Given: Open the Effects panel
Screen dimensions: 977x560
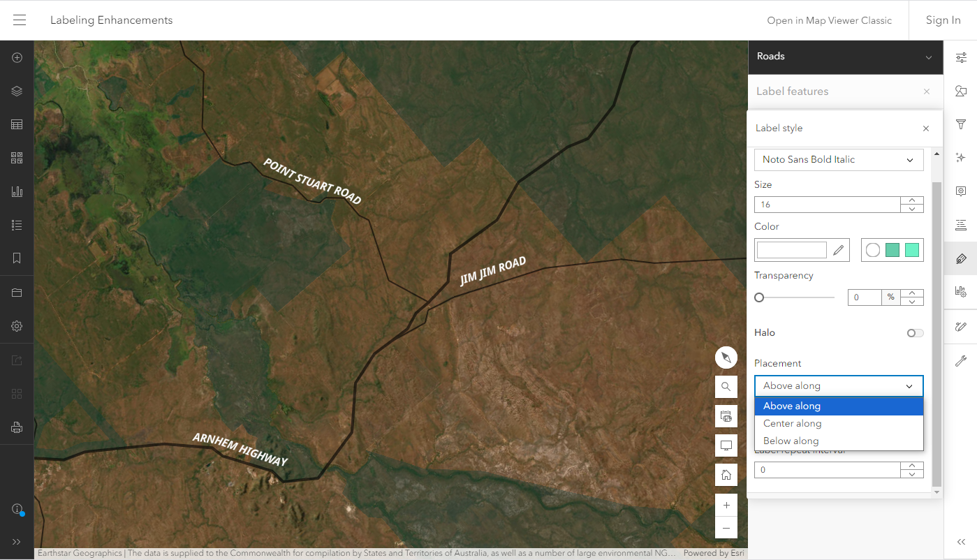Looking at the screenshot, I should pyautogui.click(x=960, y=157).
